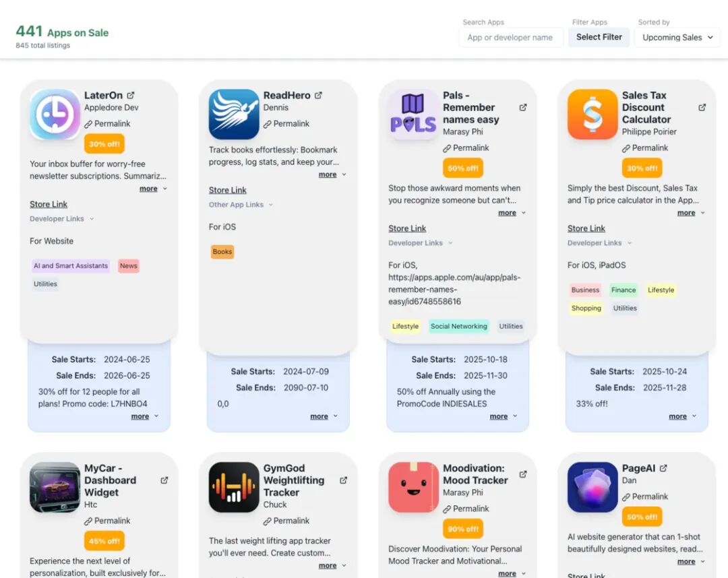
Task: Click the Sales Tax Discount Calculator app icon
Action: 593,114
